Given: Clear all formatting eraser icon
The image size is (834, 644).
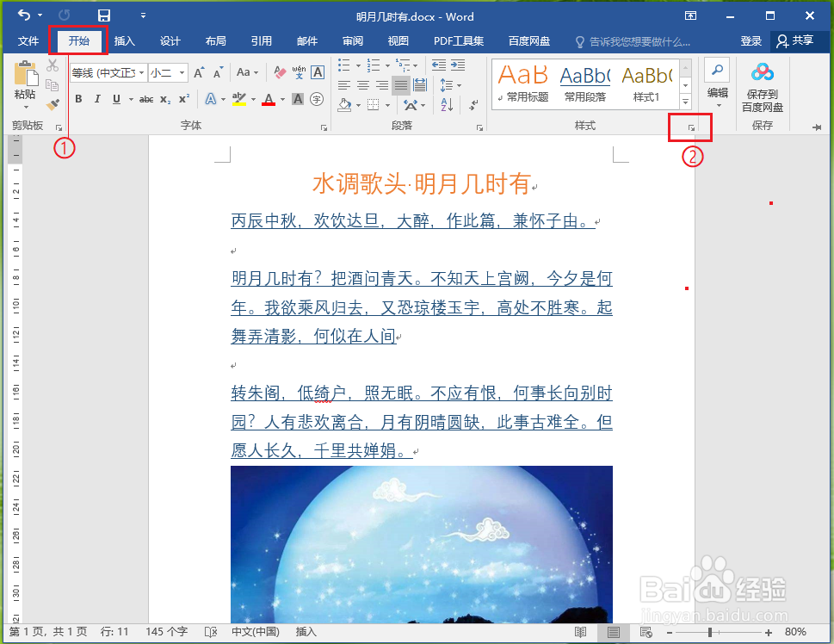Looking at the screenshot, I should coord(279,71).
